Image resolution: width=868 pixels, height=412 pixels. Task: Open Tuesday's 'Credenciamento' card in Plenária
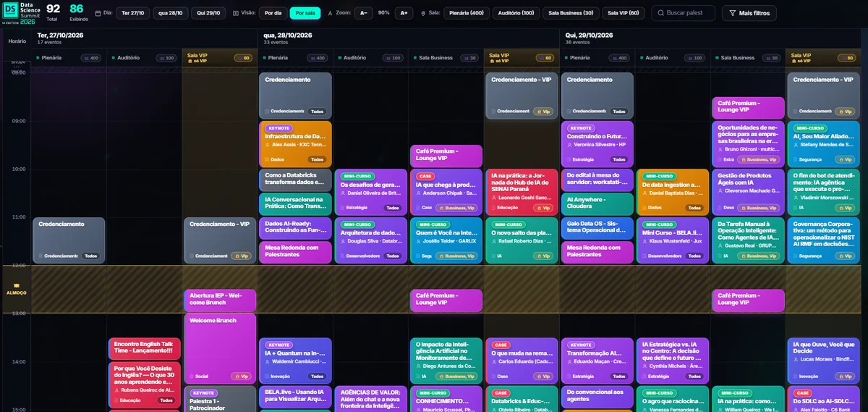tap(69, 240)
